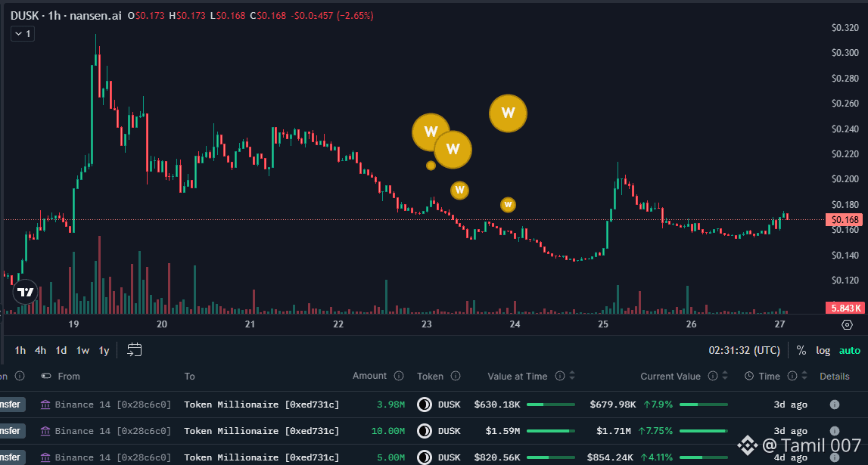Viewport: 868px width, 465px height.
Task: Click the TradingView logo on chart
Action: (x=25, y=291)
